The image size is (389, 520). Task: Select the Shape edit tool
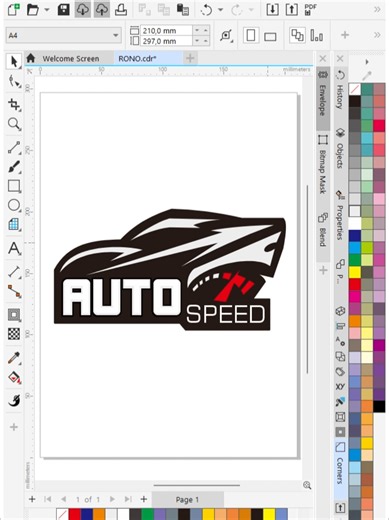pos(14,81)
